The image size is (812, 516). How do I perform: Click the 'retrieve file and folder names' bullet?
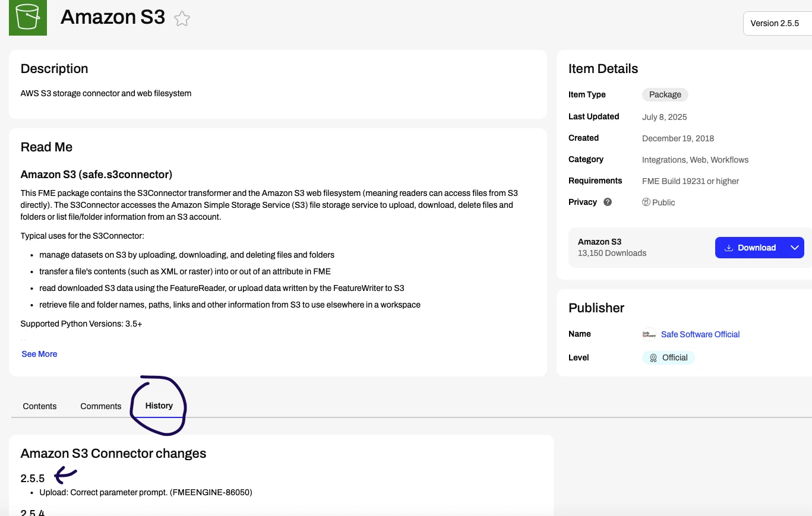pyautogui.click(x=230, y=305)
